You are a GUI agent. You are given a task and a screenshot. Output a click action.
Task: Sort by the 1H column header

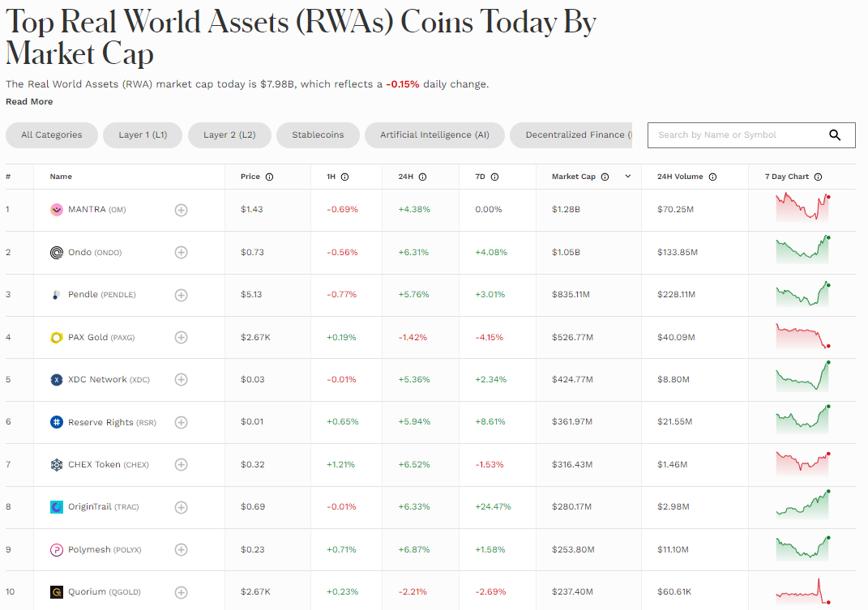tap(331, 177)
